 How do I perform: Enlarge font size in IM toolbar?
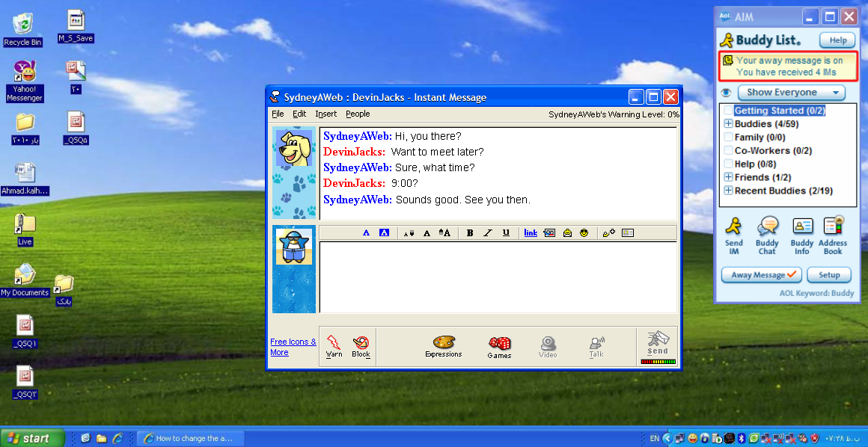(x=444, y=233)
